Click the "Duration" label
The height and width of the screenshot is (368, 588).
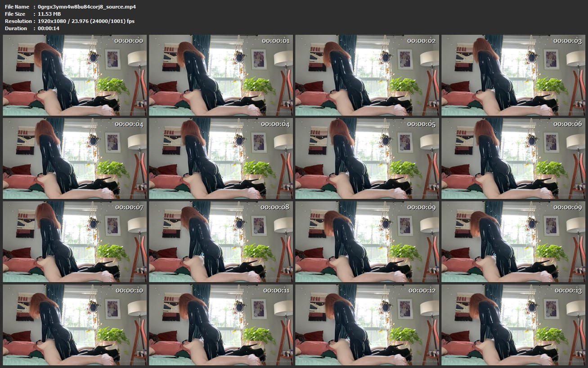coord(16,28)
